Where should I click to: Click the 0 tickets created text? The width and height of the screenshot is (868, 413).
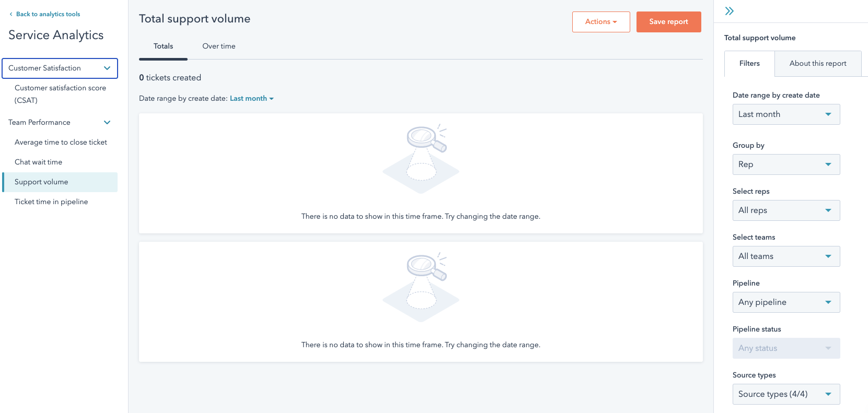click(170, 77)
